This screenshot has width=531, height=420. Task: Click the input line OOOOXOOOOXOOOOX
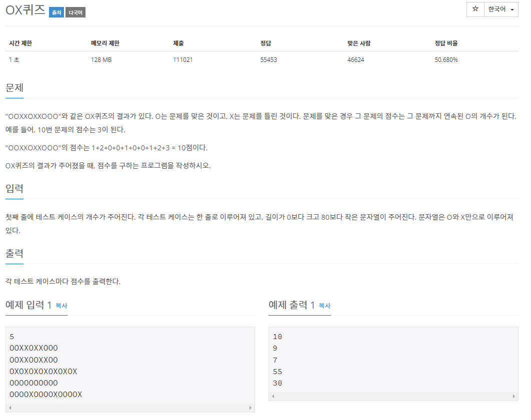pos(45,395)
